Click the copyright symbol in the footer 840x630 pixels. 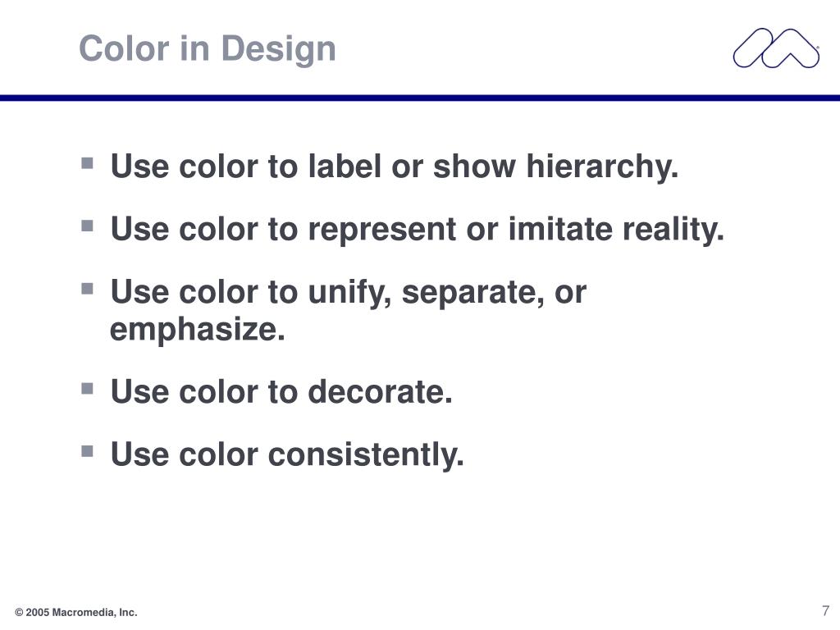19,613
